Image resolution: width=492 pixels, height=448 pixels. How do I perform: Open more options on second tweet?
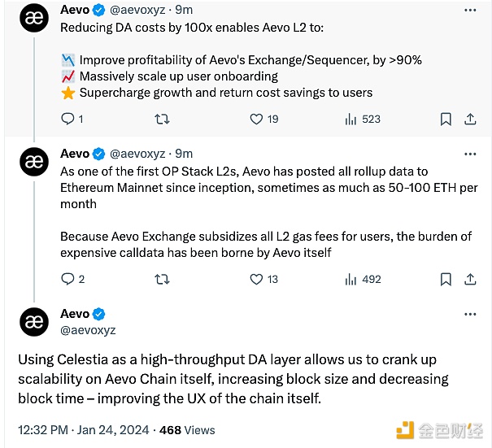click(x=469, y=153)
